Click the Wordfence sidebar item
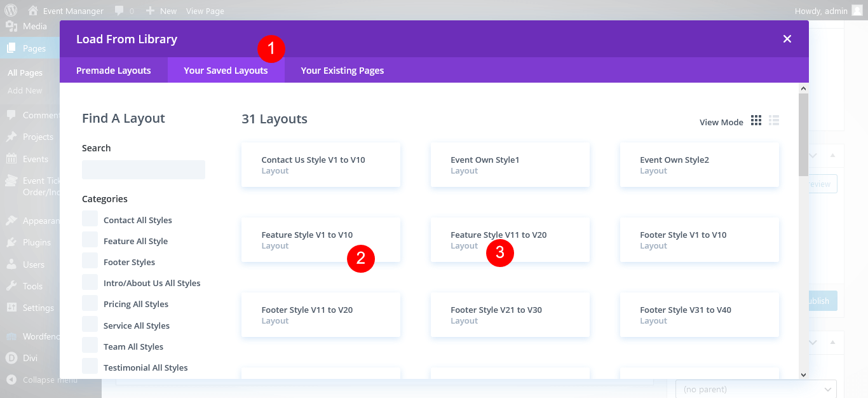Screen dimensions: 868x398 pos(30,336)
